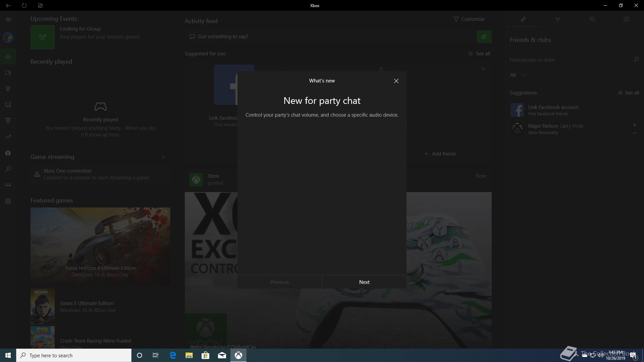
Task: Switch to the Messages tab
Action: point(592,19)
